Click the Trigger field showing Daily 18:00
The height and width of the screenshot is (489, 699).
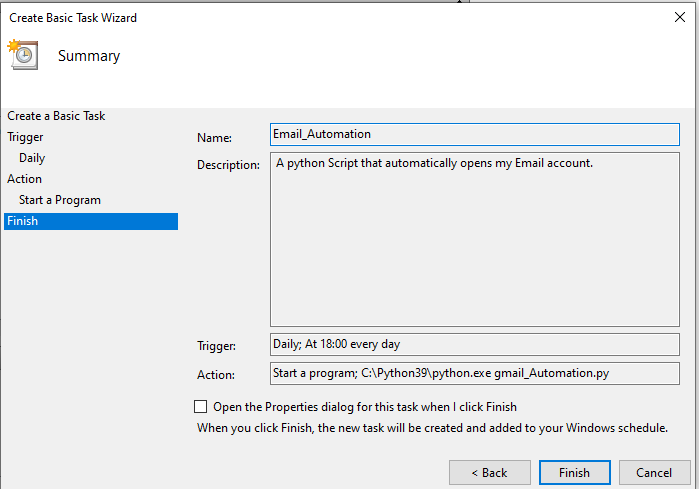(475, 344)
